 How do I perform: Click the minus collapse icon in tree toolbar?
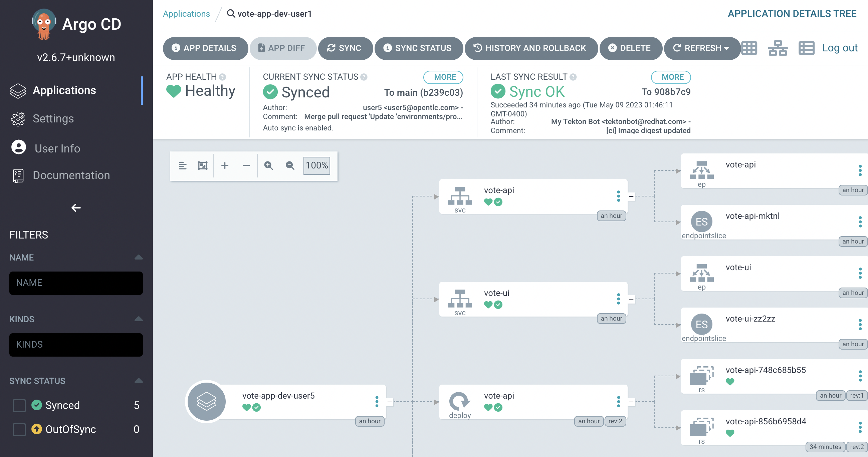pyautogui.click(x=246, y=165)
